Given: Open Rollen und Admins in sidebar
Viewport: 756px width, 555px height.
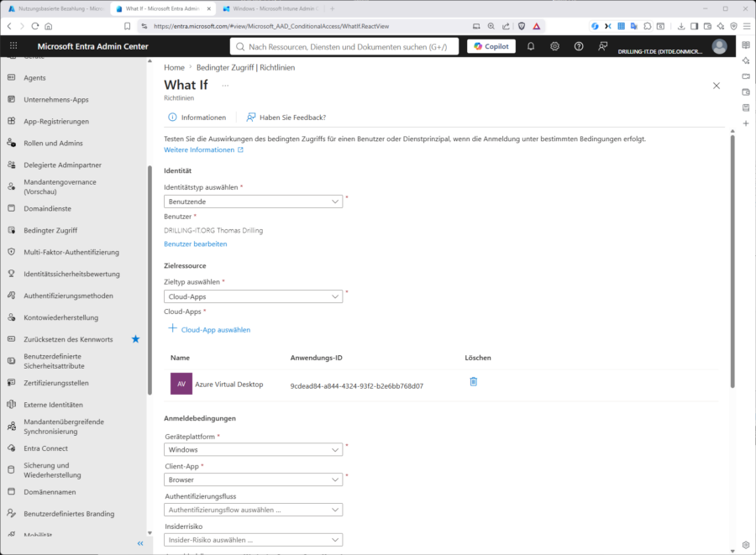Looking at the screenshot, I should coord(53,143).
